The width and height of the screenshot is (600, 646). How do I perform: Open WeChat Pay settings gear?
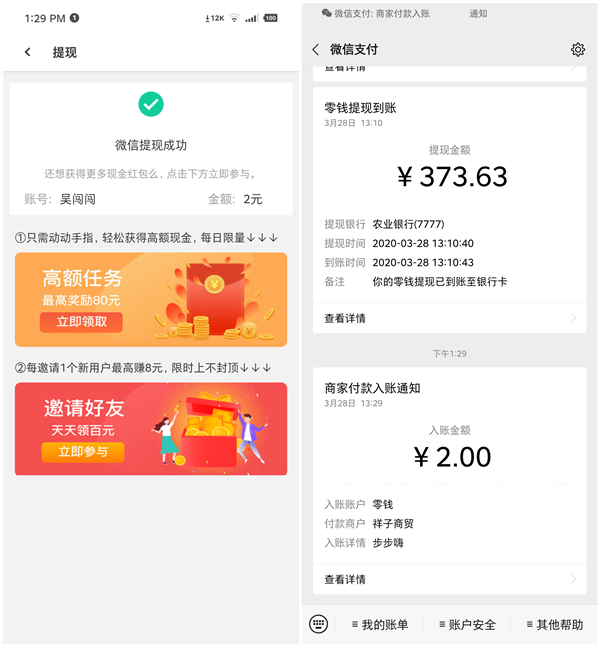click(578, 50)
